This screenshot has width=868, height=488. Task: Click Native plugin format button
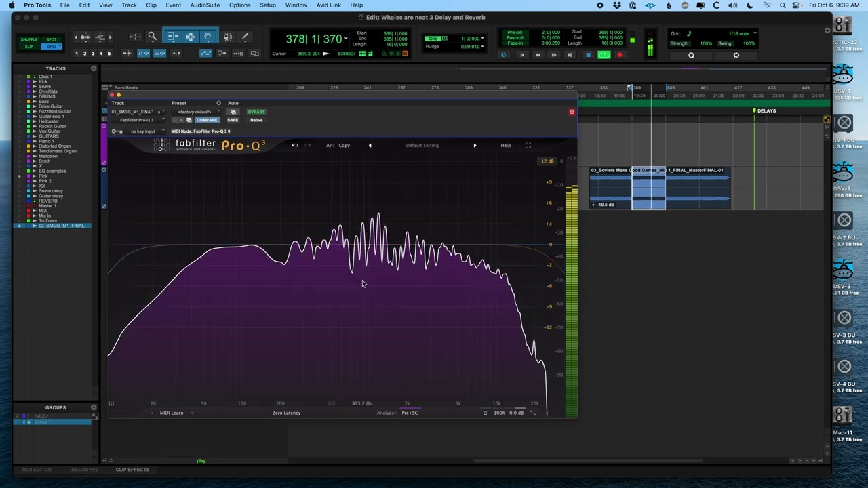[256, 120]
